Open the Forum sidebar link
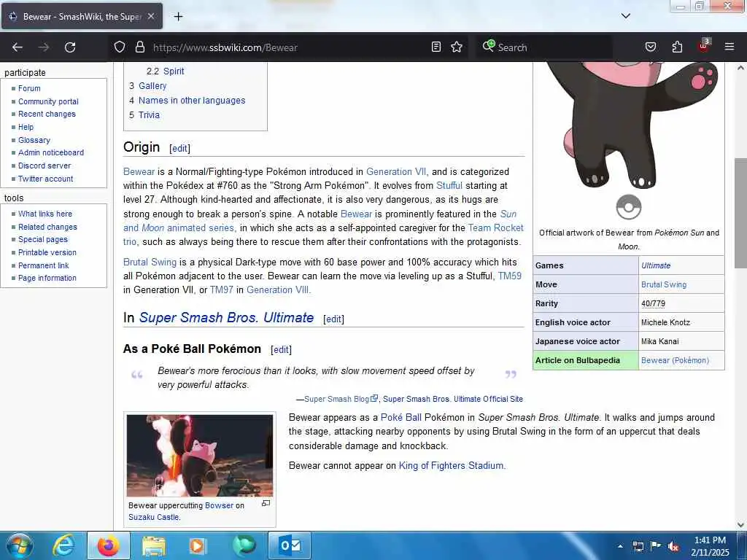Viewport: 747px width, 560px height. [x=29, y=88]
